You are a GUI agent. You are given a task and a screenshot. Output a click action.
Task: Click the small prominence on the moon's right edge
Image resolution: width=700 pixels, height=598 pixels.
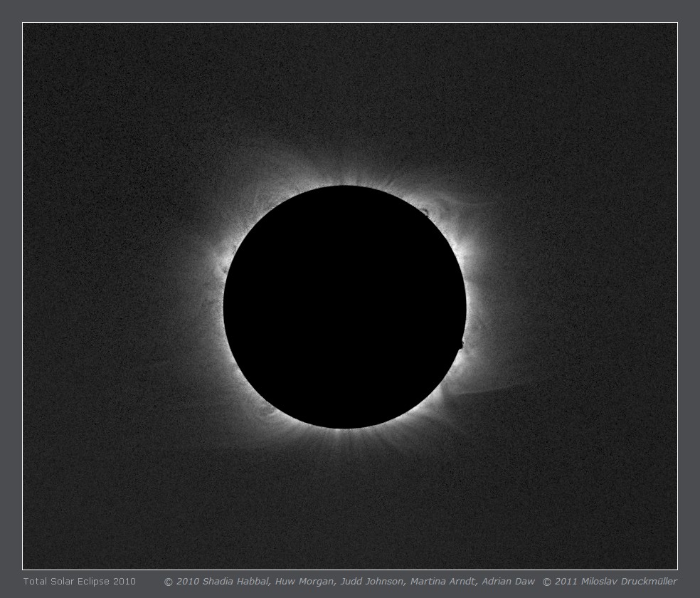461,345
